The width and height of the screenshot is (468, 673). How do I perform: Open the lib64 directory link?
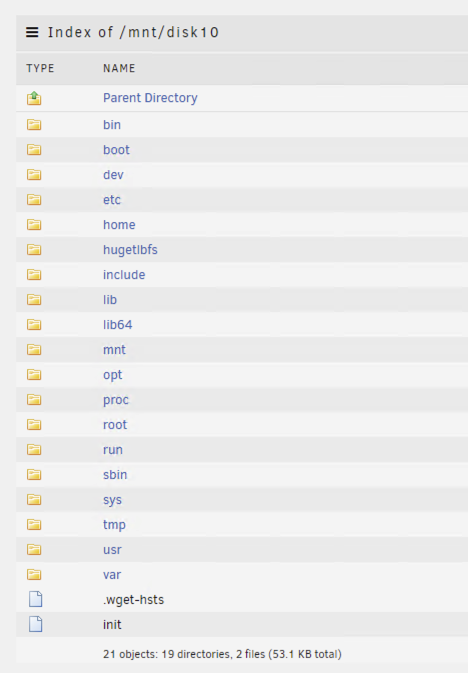[118, 324]
